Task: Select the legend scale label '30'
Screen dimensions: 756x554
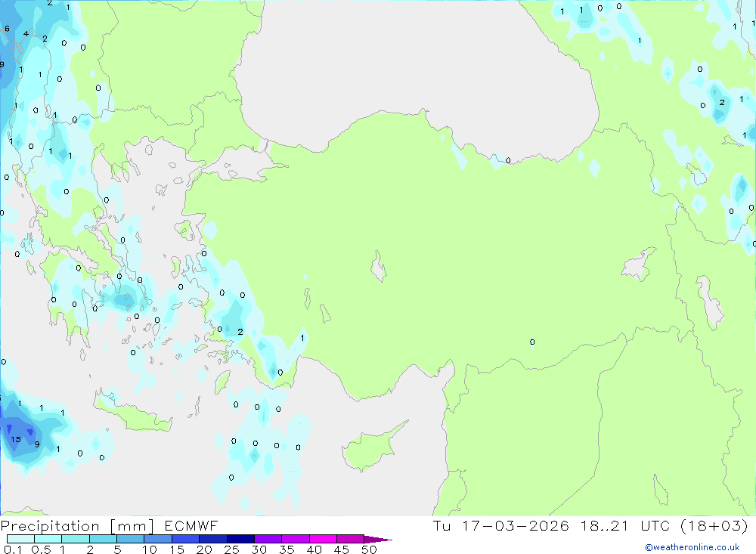Action: tap(259, 549)
